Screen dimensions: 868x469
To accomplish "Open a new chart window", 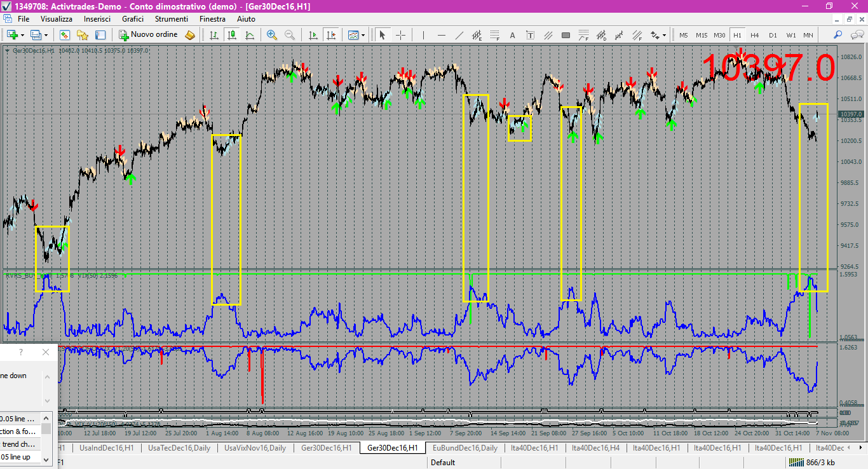I will (x=12, y=35).
